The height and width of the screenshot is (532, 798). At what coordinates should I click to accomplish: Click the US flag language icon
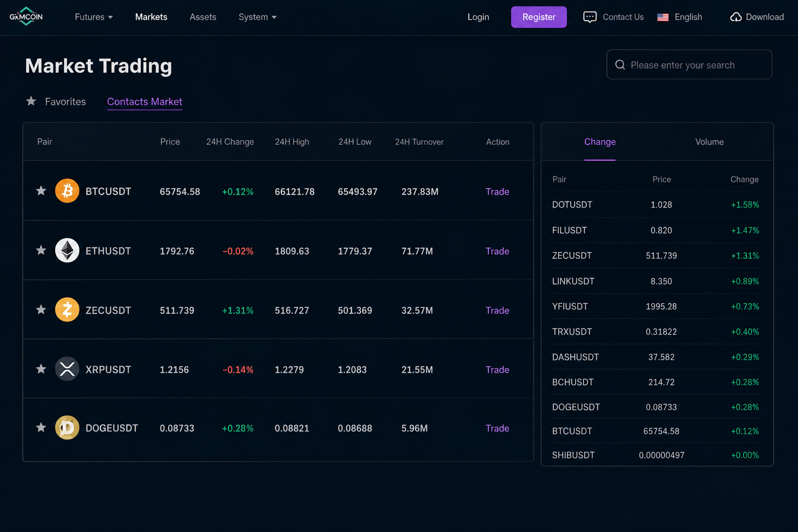663,17
